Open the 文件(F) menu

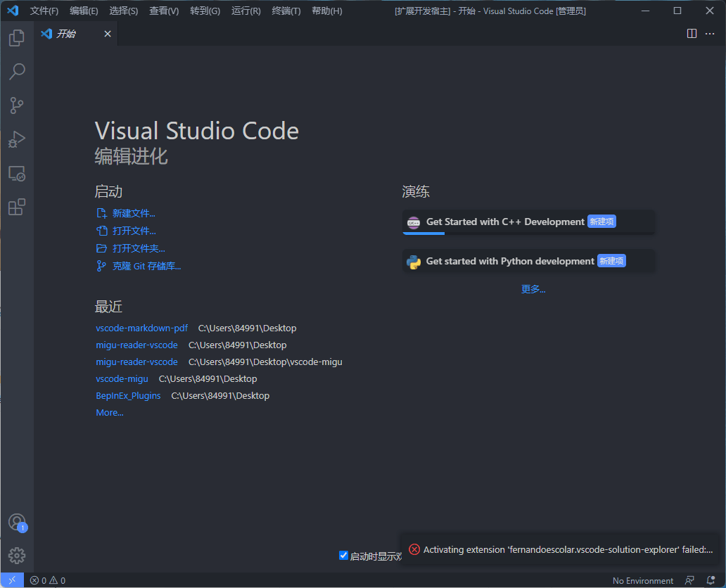(44, 11)
